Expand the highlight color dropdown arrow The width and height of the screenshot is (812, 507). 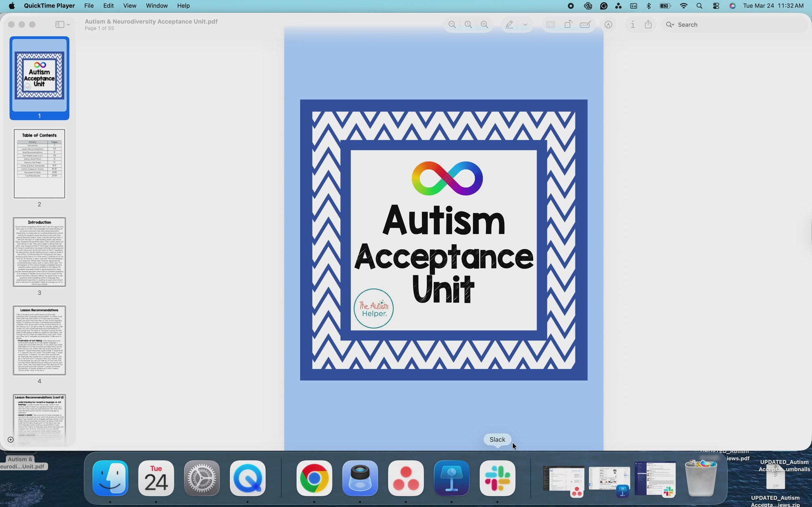pos(525,25)
